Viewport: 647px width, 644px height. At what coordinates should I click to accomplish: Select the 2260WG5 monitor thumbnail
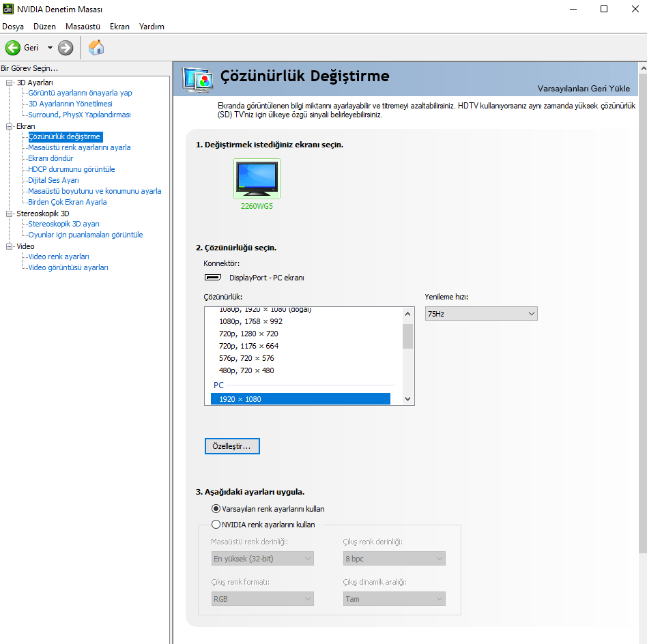pos(257,179)
